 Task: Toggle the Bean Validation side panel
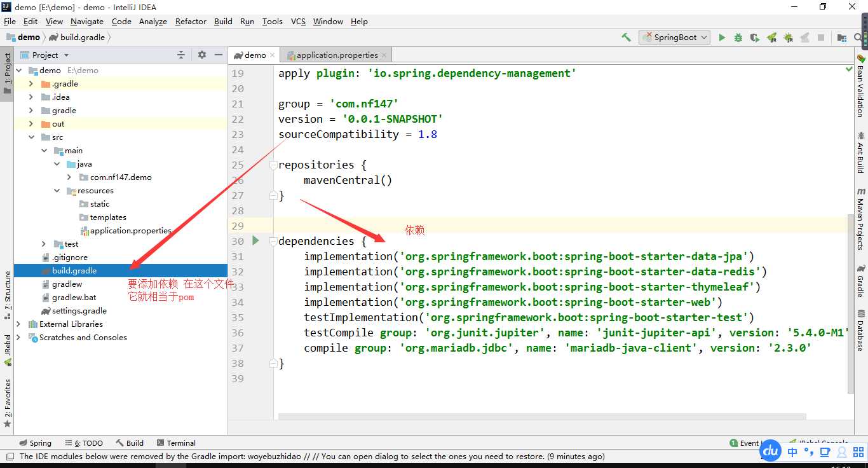pos(861,86)
